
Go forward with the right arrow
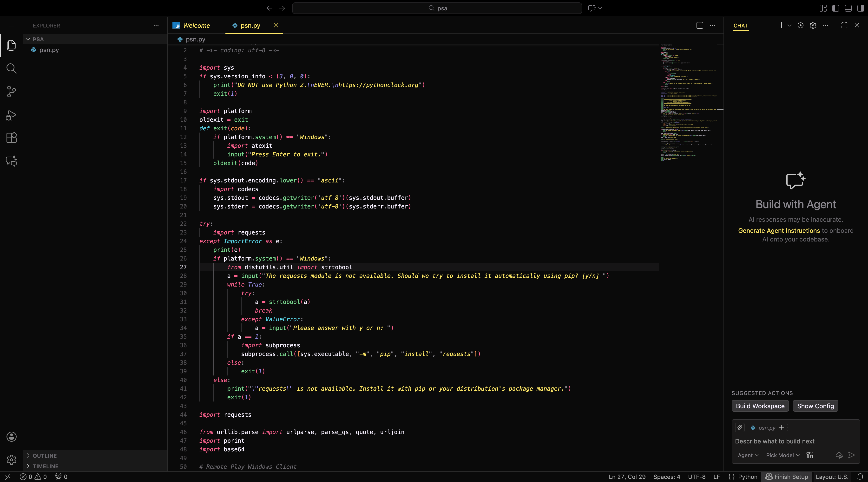(x=282, y=8)
